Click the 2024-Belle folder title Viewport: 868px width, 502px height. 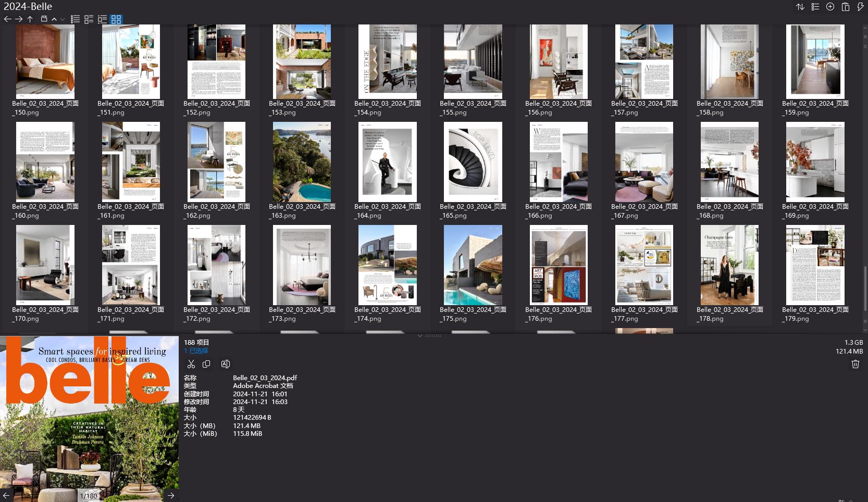coord(28,7)
